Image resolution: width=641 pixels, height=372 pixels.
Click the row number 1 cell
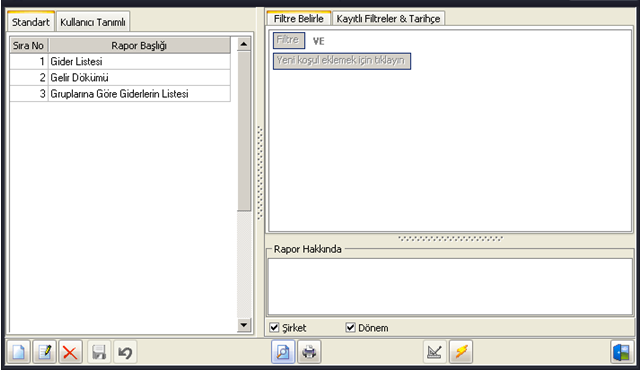[29, 61]
